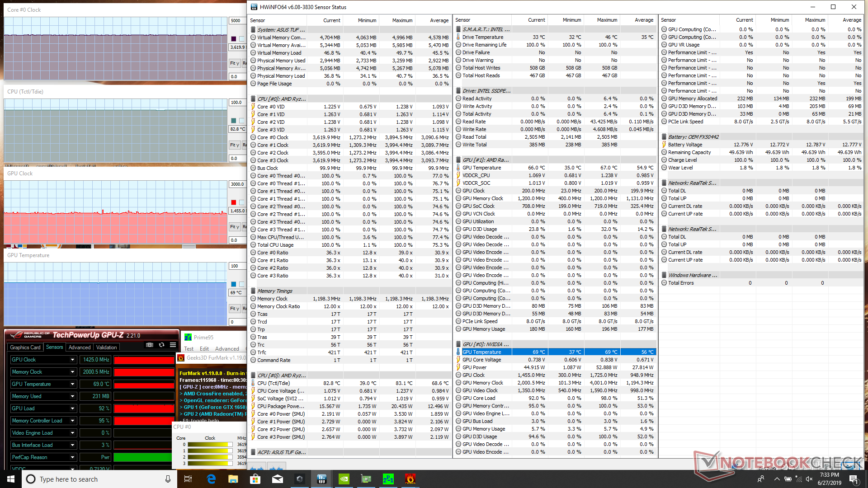Select the Drive Remaining Life row

coord(556,45)
